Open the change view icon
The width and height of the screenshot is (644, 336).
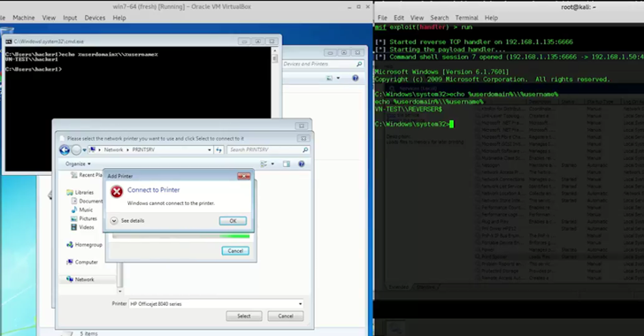[264, 164]
